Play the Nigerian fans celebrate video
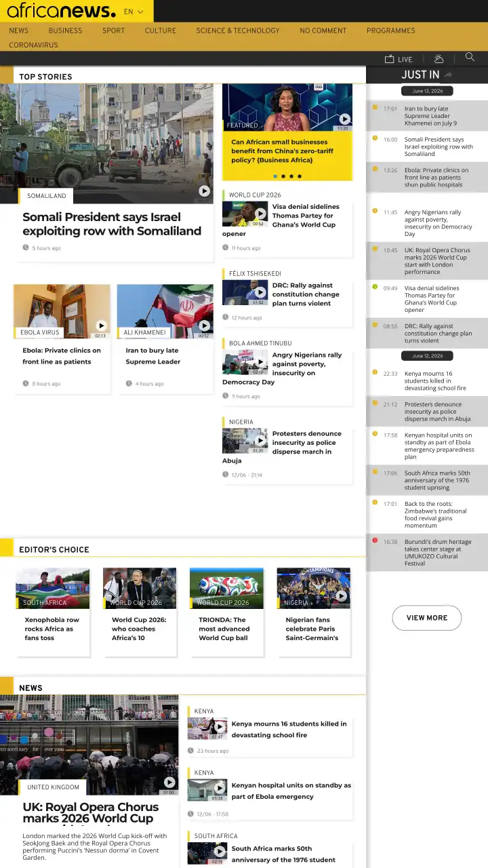The height and width of the screenshot is (868, 488). 341,596
